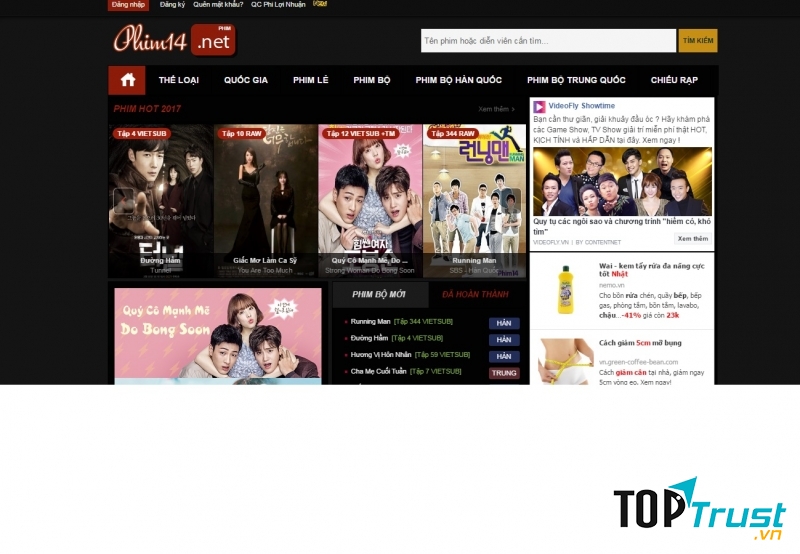This screenshot has height=554, width=800.
Task: Open the VideoFly Showtime ad title
Action: tap(582, 106)
